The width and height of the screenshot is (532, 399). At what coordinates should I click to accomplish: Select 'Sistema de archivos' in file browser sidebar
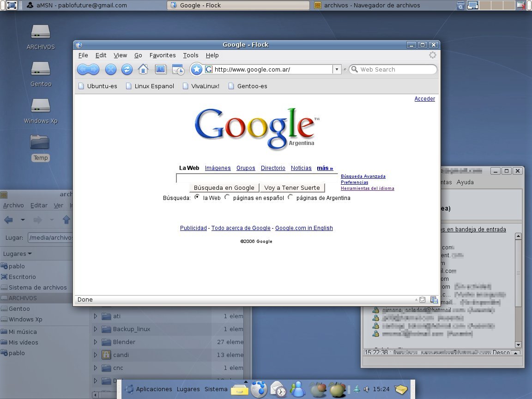pyautogui.click(x=34, y=287)
